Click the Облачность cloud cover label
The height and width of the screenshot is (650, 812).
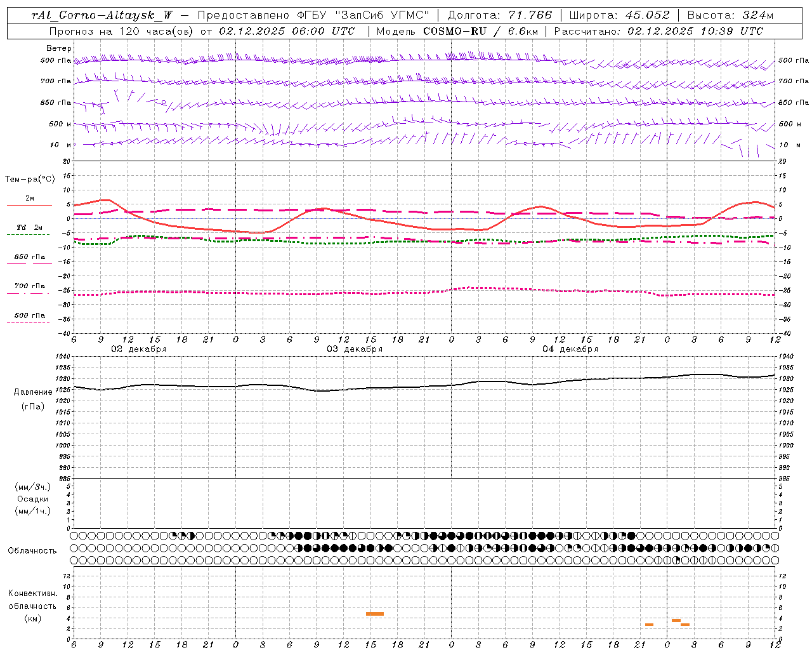click(32, 551)
